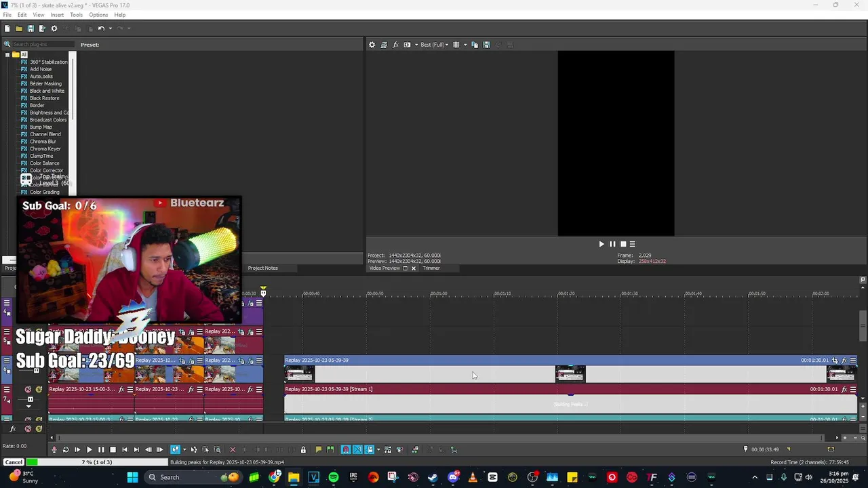Toggle Automatic Crossfades button
868x488 pixels.
click(x=357, y=449)
